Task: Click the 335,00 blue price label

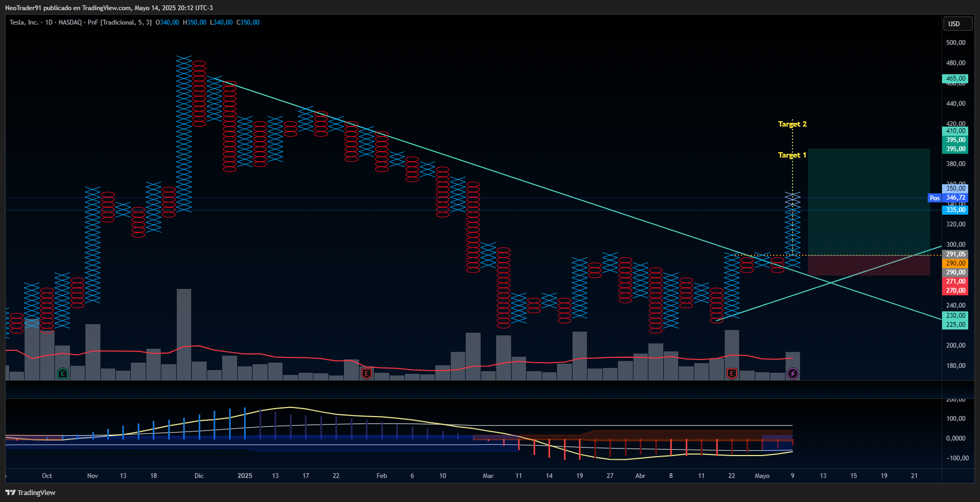Action: click(955, 210)
